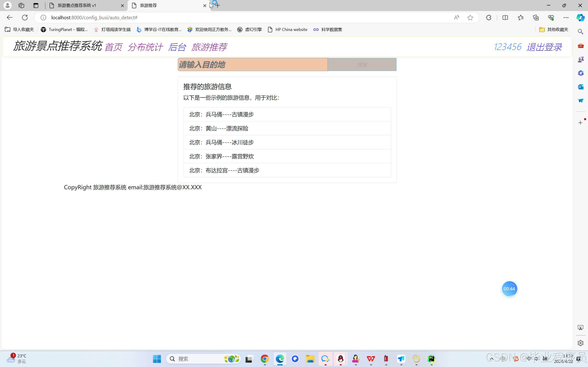588x367 pixels.
Task: Select the 北京：黄山----漂流探险 list item
Action: (287, 128)
